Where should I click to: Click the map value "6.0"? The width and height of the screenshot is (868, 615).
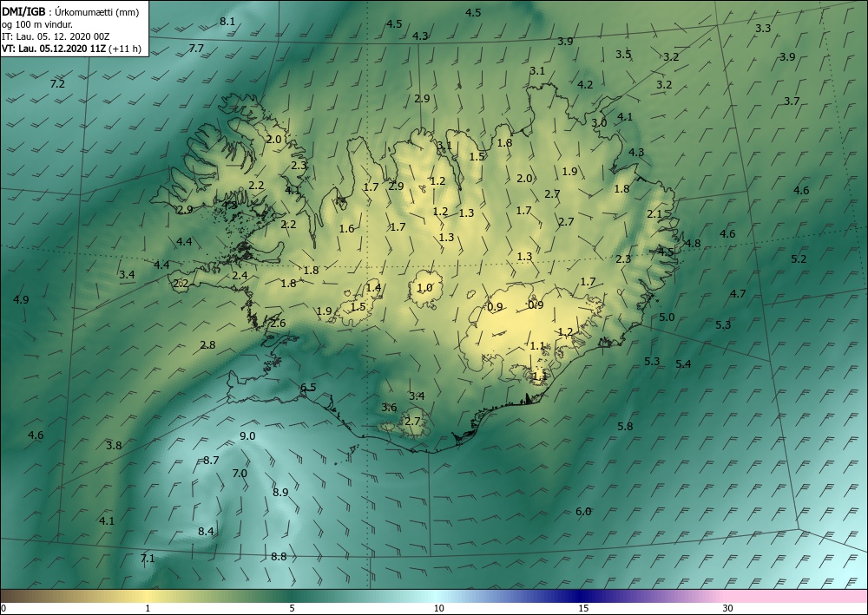tap(583, 512)
